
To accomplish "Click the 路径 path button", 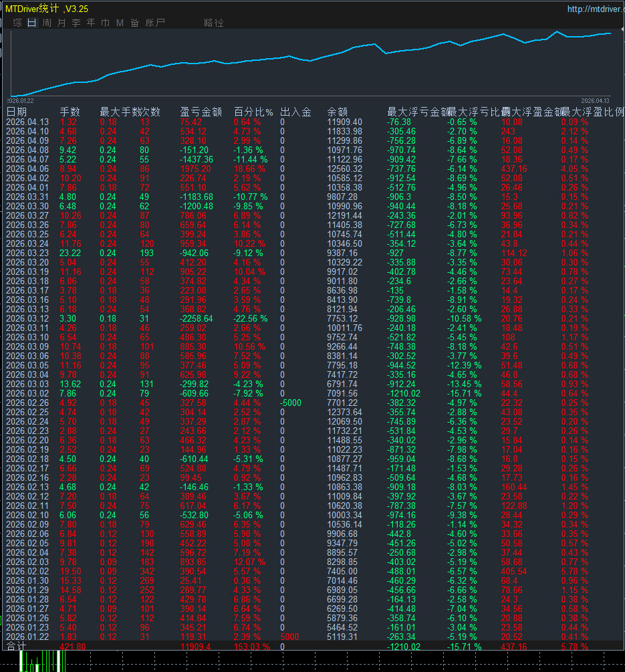I will point(214,23).
